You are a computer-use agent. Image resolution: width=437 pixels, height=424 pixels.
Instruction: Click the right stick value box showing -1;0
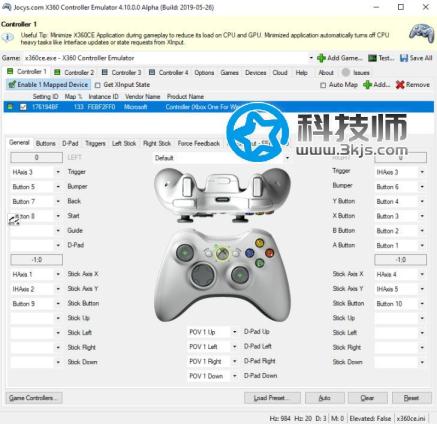pos(401,260)
